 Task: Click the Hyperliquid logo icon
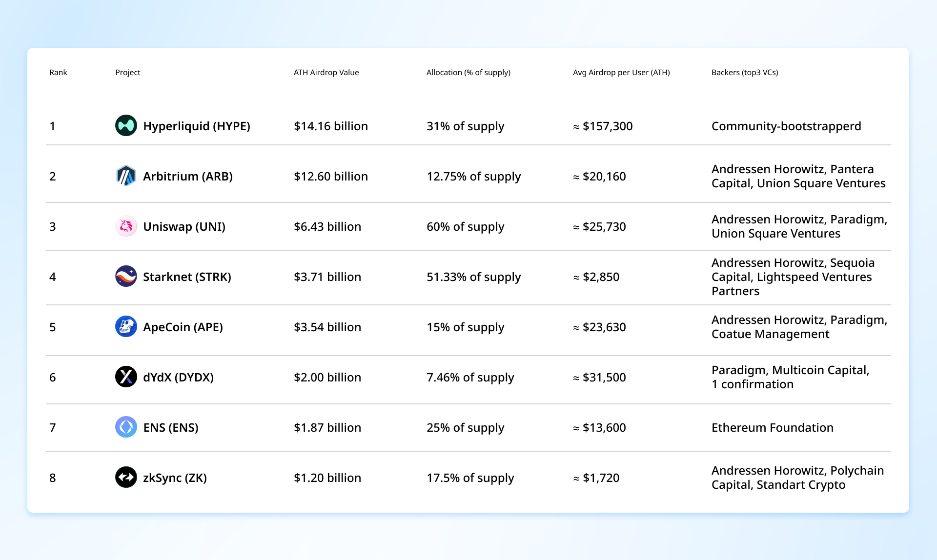126,126
